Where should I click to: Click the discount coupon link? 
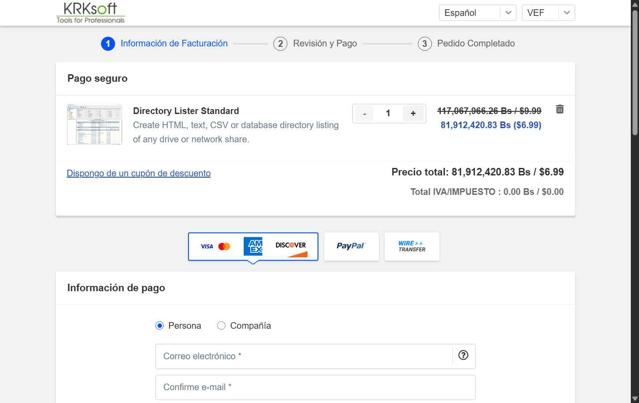pos(139,173)
